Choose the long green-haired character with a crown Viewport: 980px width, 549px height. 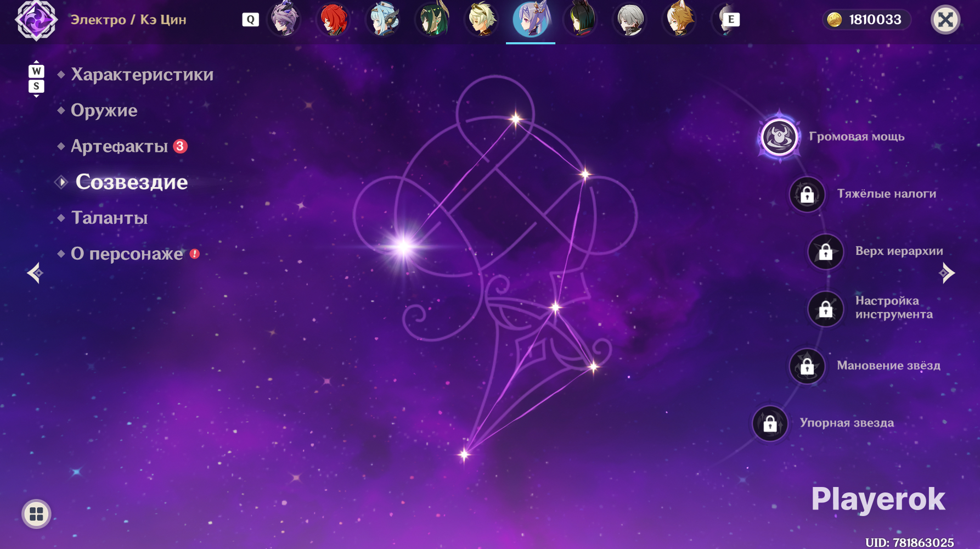point(432,19)
